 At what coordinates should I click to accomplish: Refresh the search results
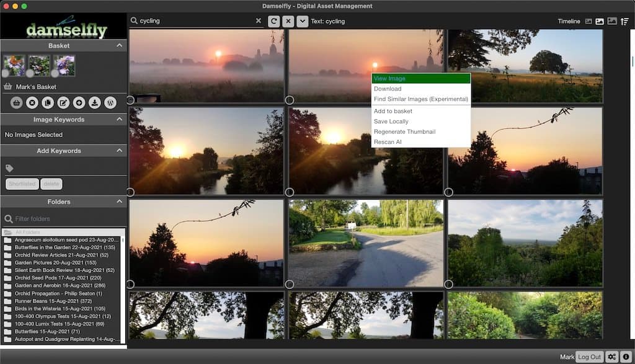[273, 21]
